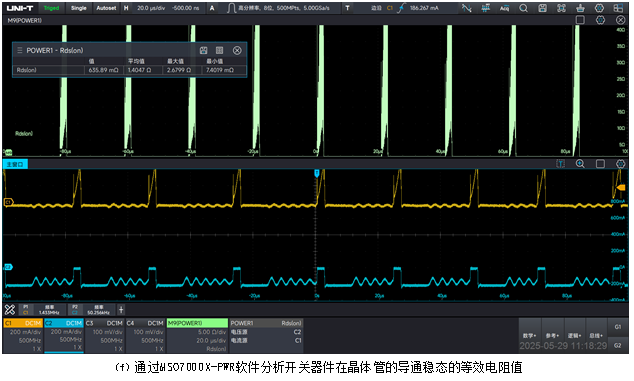Toggle channel C3 label

pyautogui.click(x=105, y=323)
